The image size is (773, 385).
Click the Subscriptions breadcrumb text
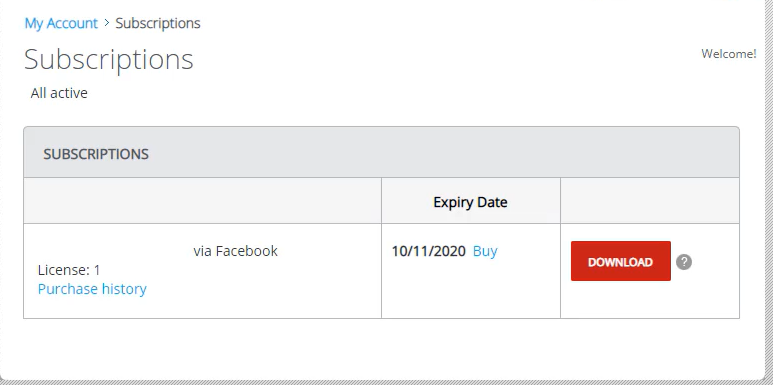(158, 23)
